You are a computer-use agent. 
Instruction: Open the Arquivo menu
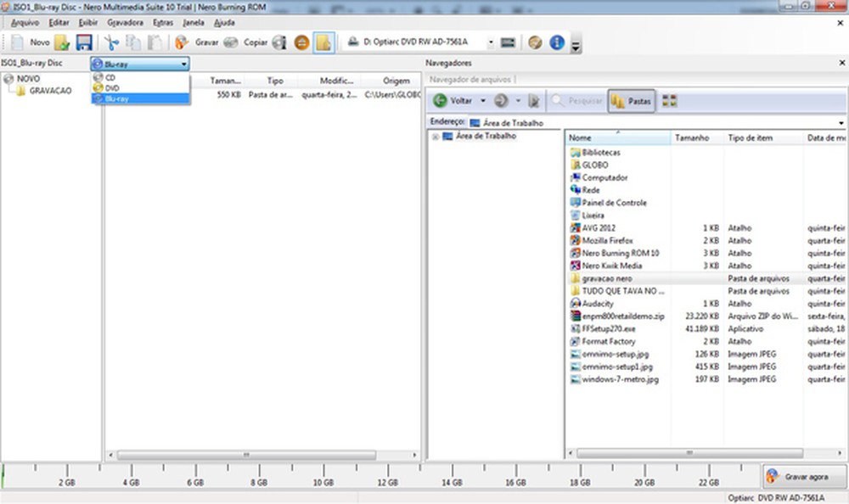click(x=25, y=23)
